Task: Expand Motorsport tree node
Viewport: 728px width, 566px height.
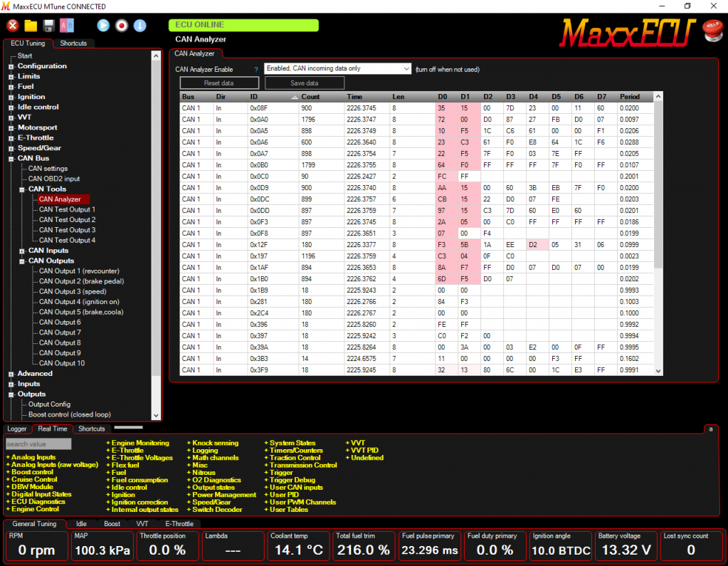Action: click(x=11, y=127)
